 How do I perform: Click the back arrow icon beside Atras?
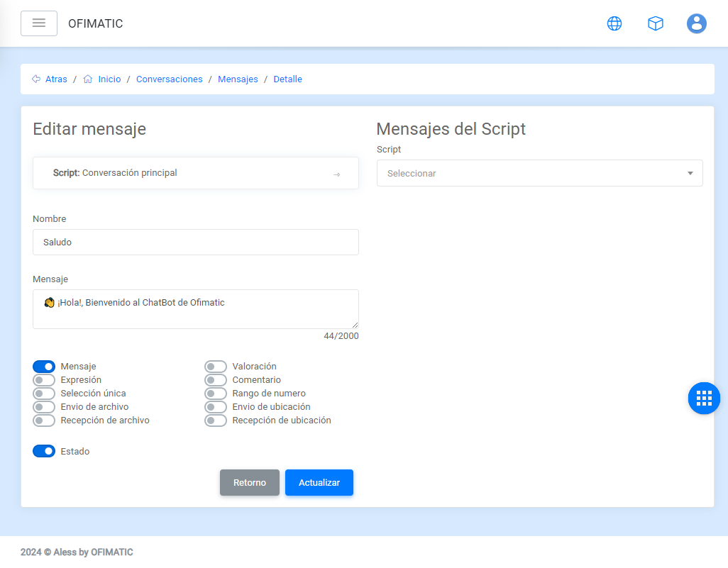tap(36, 79)
